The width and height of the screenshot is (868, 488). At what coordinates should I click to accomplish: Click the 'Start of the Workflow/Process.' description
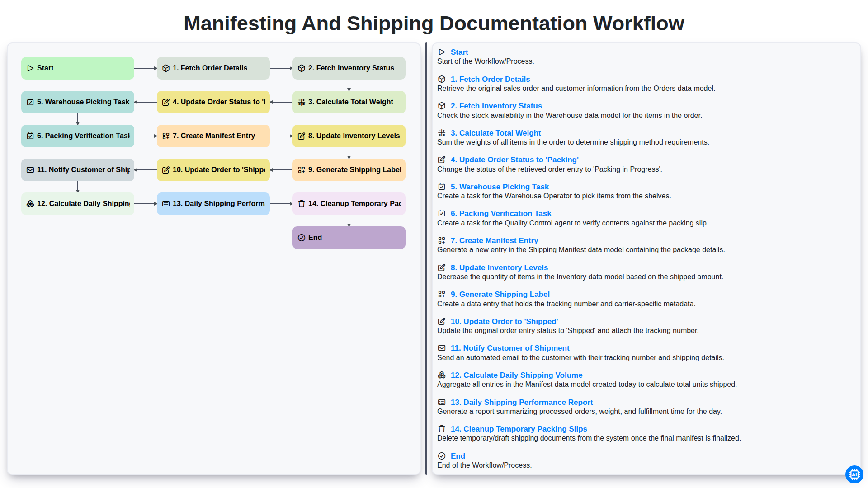[x=486, y=61]
